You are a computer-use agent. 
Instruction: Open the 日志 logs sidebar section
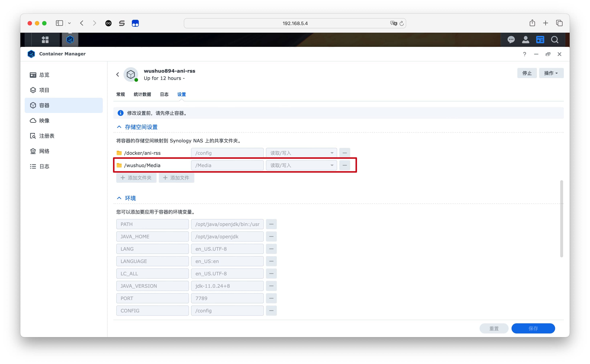pos(64,166)
